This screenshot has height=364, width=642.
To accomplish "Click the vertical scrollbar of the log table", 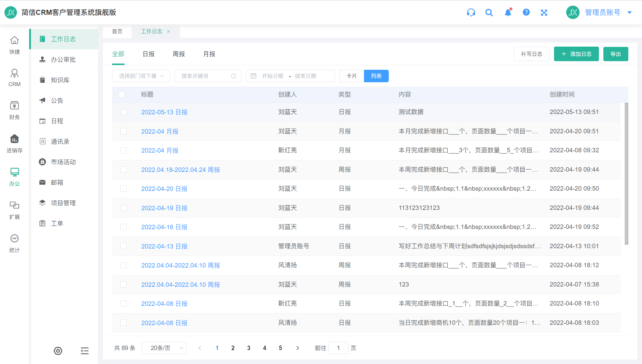I will click(x=626, y=173).
